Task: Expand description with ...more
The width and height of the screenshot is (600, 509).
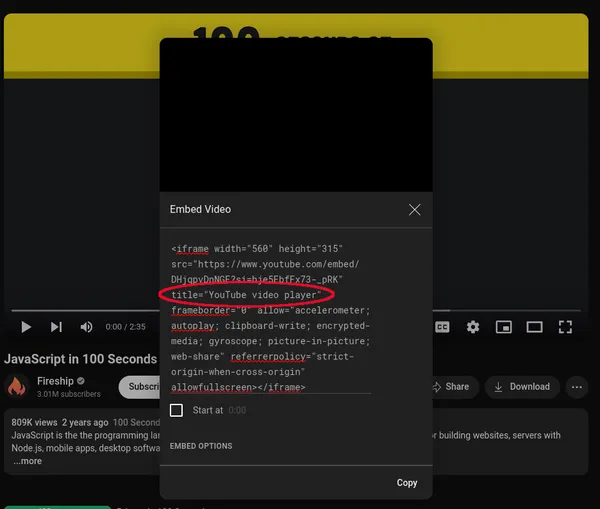Action: coord(27,461)
